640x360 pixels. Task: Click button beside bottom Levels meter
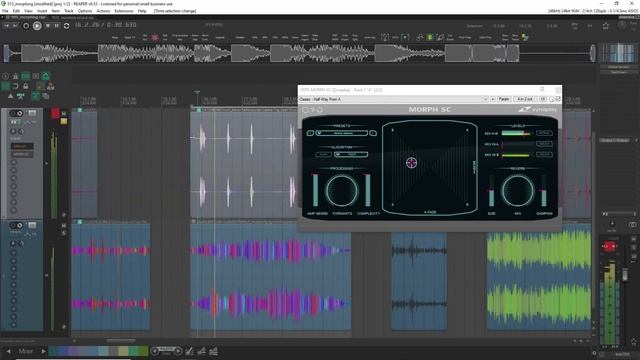[544, 154]
